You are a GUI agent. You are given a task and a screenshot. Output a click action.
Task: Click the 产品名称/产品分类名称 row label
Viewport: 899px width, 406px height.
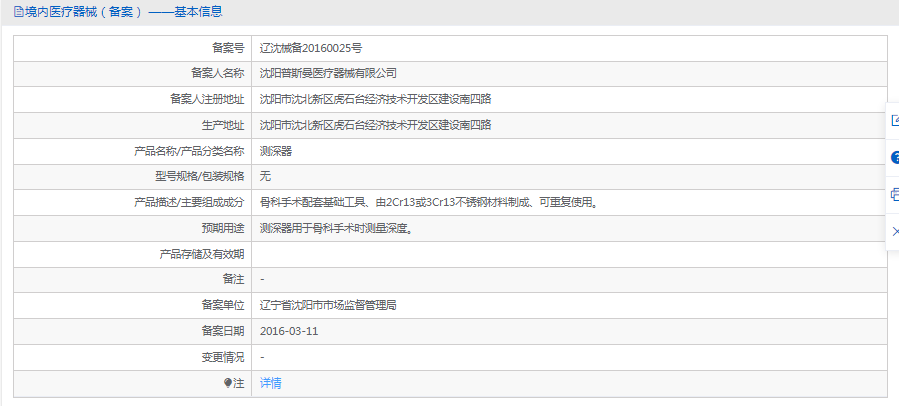(189, 151)
